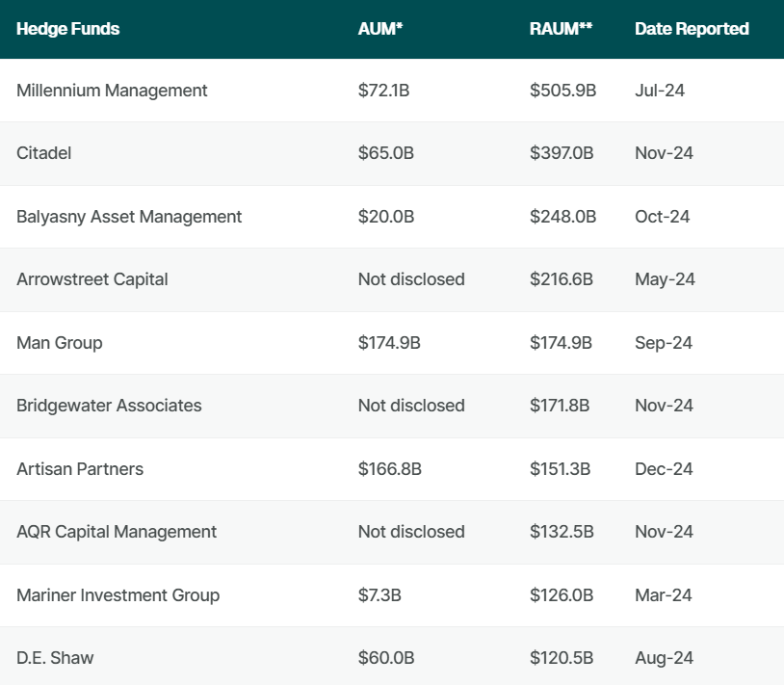Click the Hedge Funds column header
784x685 pixels.
click(68, 29)
